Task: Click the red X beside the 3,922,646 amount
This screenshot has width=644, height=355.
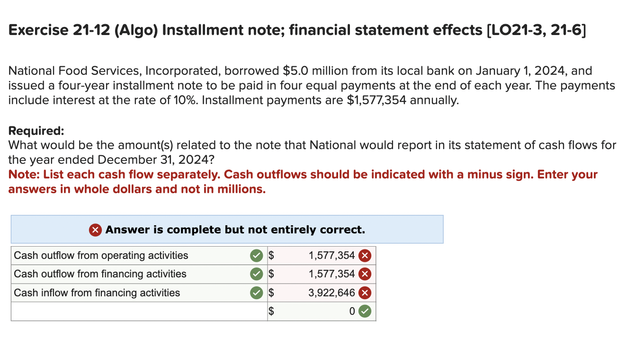Action: point(366,293)
